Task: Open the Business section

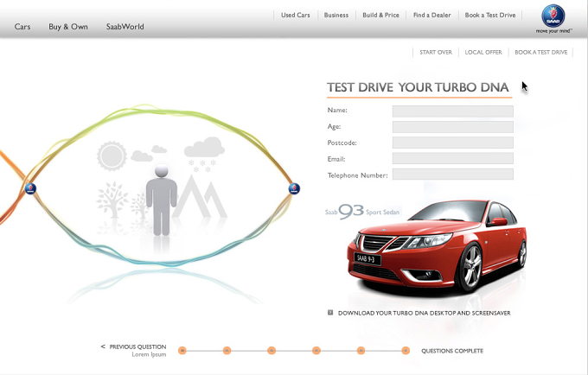Action: click(336, 15)
